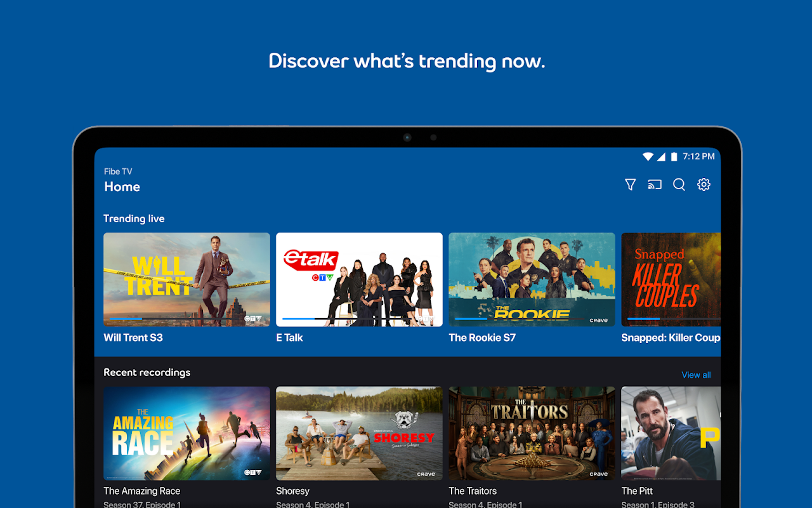This screenshot has height=508, width=812.
Task: Open The Amazing Race recording thumbnail
Action: pos(187,434)
